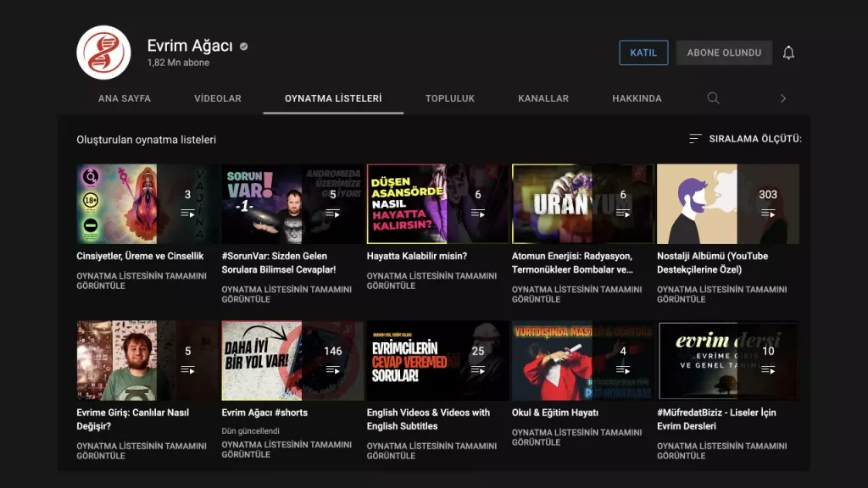Image resolution: width=868 pixels, height=488 pixels.
Task: Click the playlist icon on the URANYUM thumbnail
Action: pos(623,213)
